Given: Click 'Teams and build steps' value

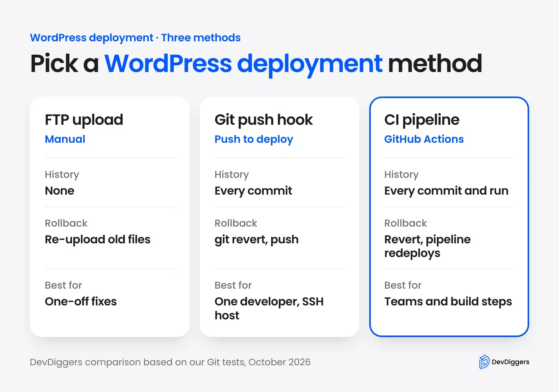Looking at the screenshot, I should tap(448, 302).
